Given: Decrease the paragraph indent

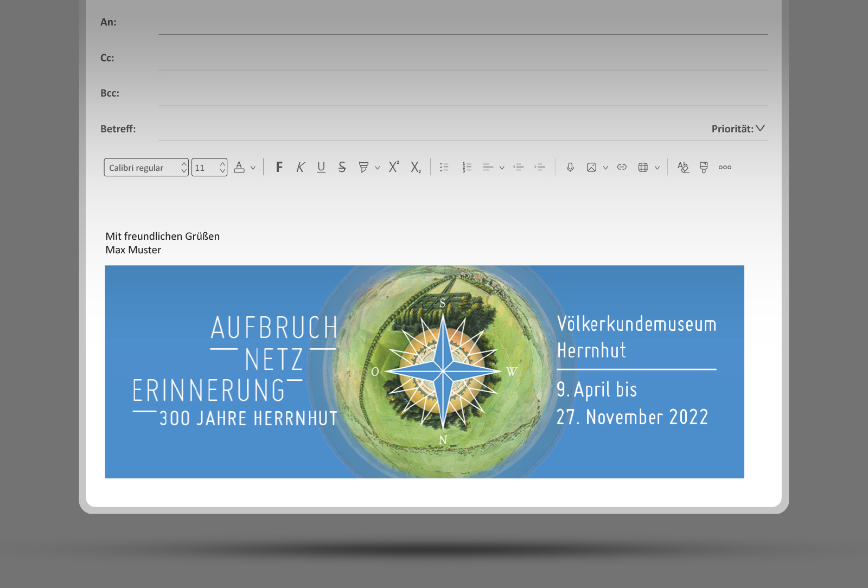Looking at the screenshot, I should pyautogui.click(x=519, y=167).
